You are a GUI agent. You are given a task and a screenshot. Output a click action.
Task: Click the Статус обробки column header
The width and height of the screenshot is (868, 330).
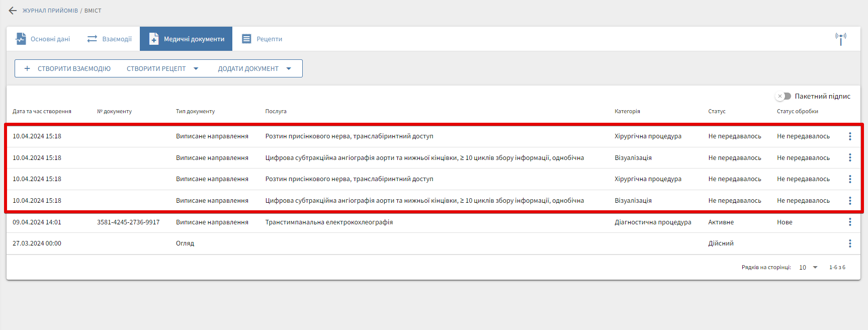click(797, 111)
